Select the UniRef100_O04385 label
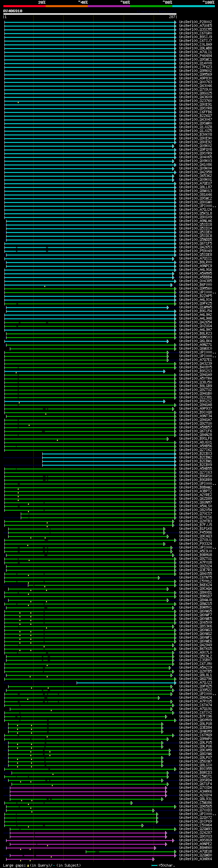This screenshot has width=218, height=868. coord(196,281)
